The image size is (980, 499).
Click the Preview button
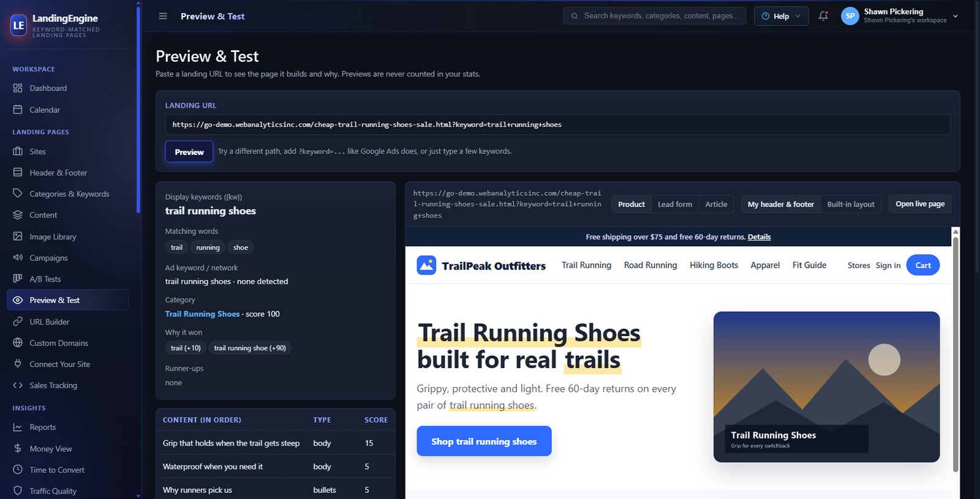pos(189,152)
